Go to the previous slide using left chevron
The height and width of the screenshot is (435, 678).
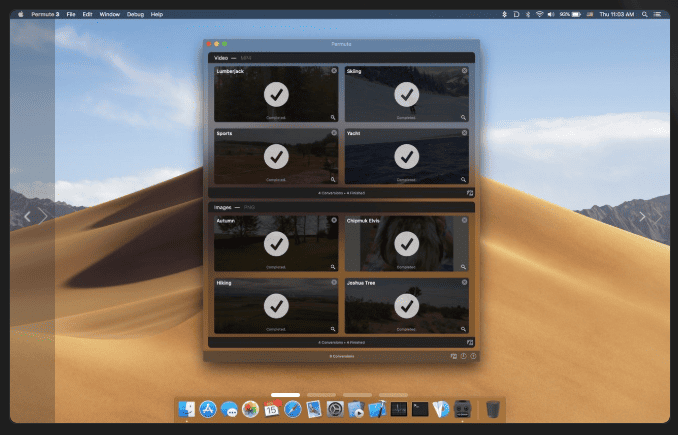(28, 216)
